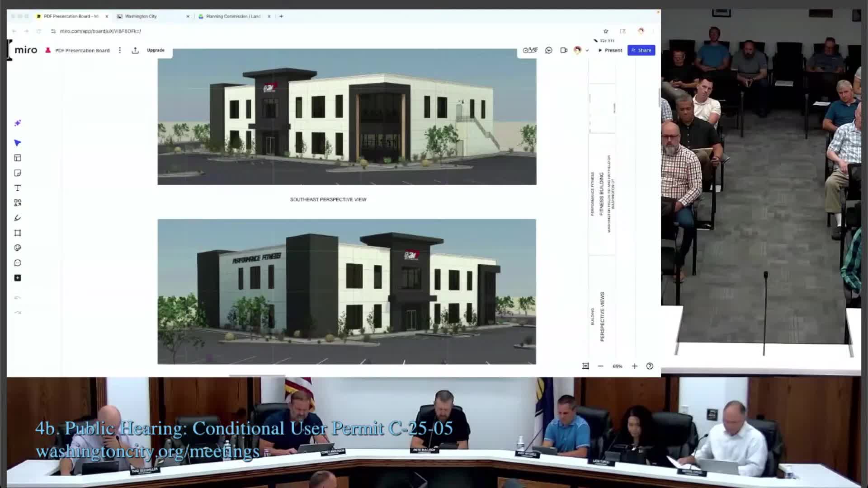Image resolution: width=868 pixels, height=488 pixels.
Task: Select the Text tool in sidebar
Action: tap(18, 188)
